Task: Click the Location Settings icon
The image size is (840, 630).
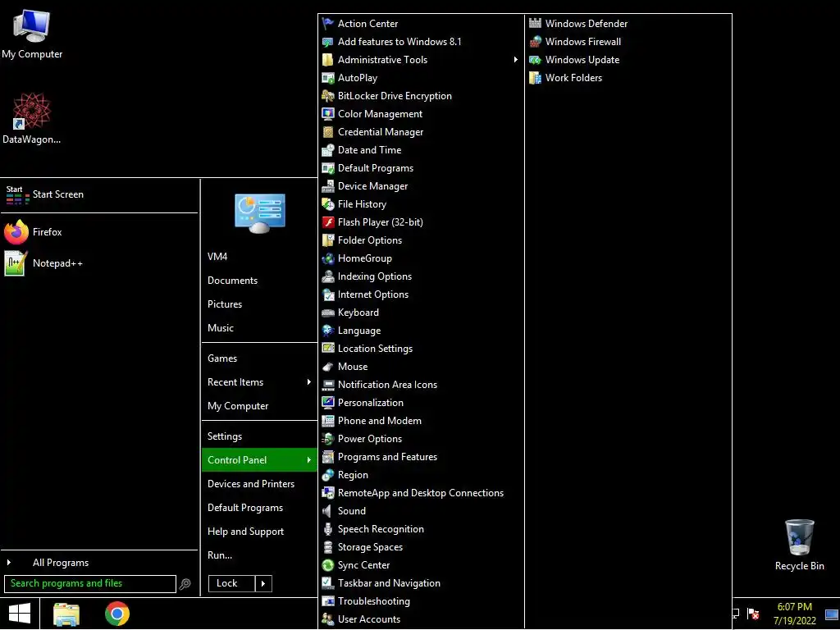Action: (x=328, y=348)
